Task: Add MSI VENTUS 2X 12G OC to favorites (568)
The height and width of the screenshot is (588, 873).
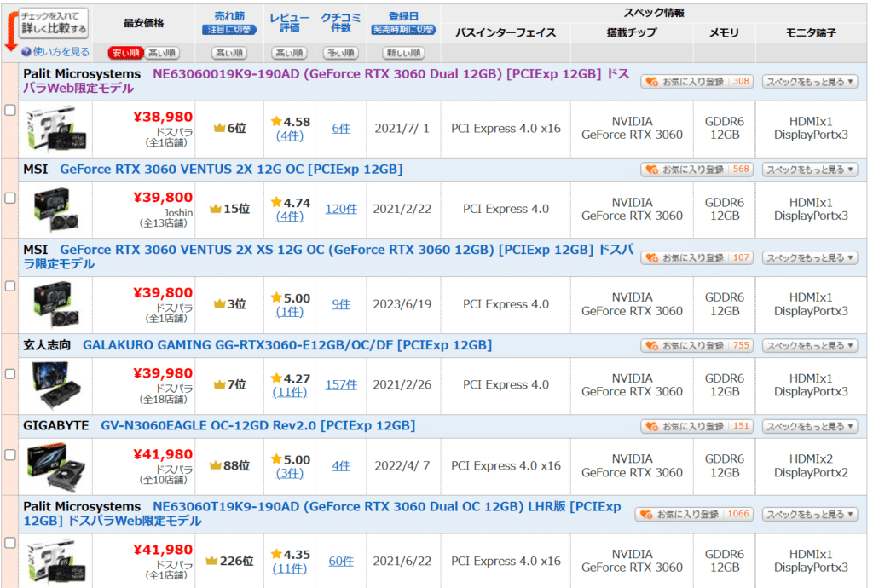Action: coord(697,170)
